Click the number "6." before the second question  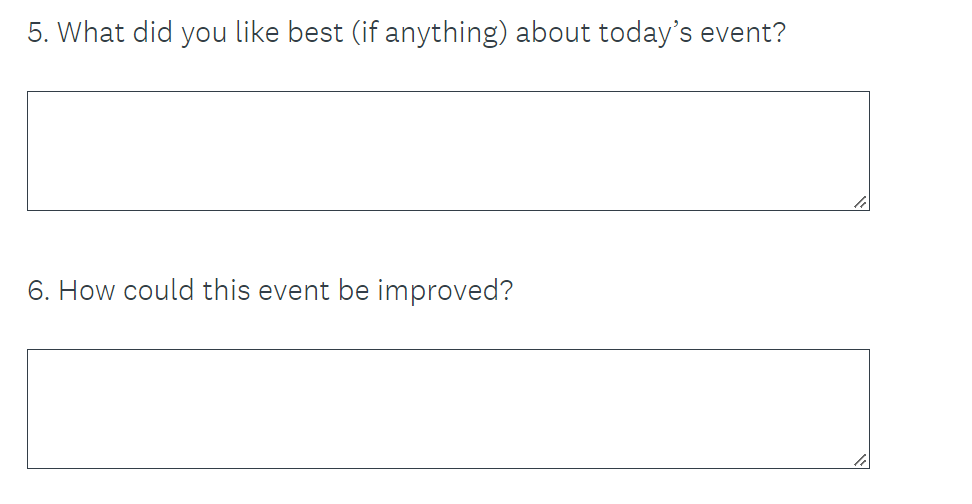pos(38,291)
